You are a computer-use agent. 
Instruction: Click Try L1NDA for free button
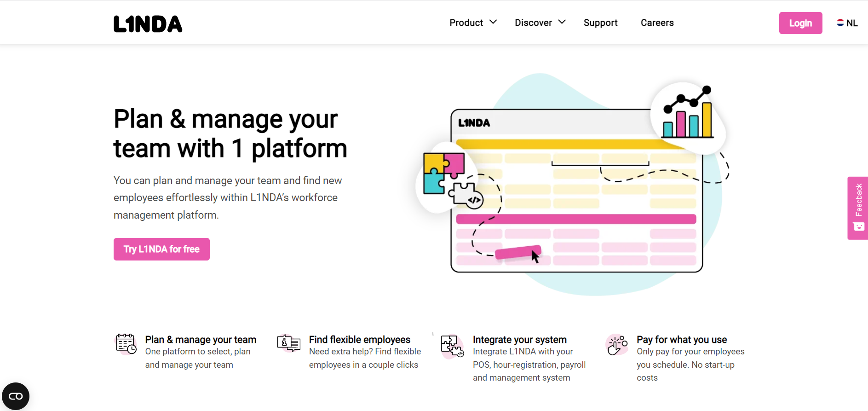click(x=161, y=249)
